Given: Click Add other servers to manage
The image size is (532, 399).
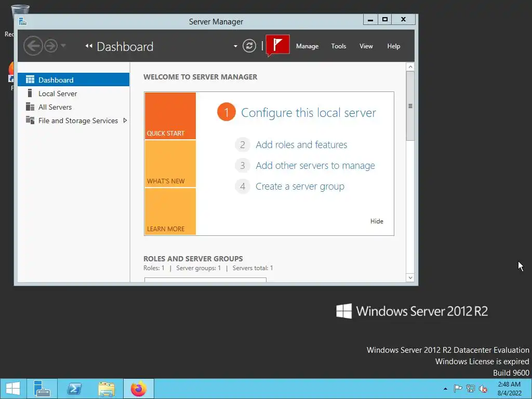Looking at the screenshot, I should pos(315,166).
